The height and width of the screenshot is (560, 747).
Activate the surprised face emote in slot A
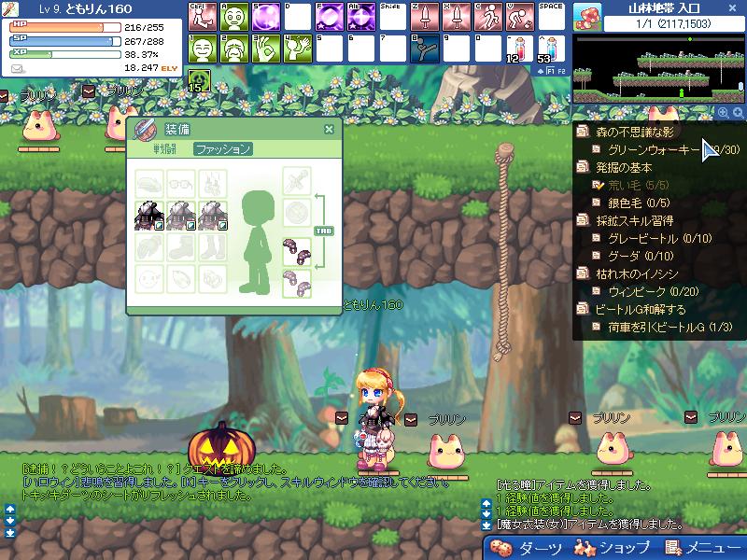[234, 17]
